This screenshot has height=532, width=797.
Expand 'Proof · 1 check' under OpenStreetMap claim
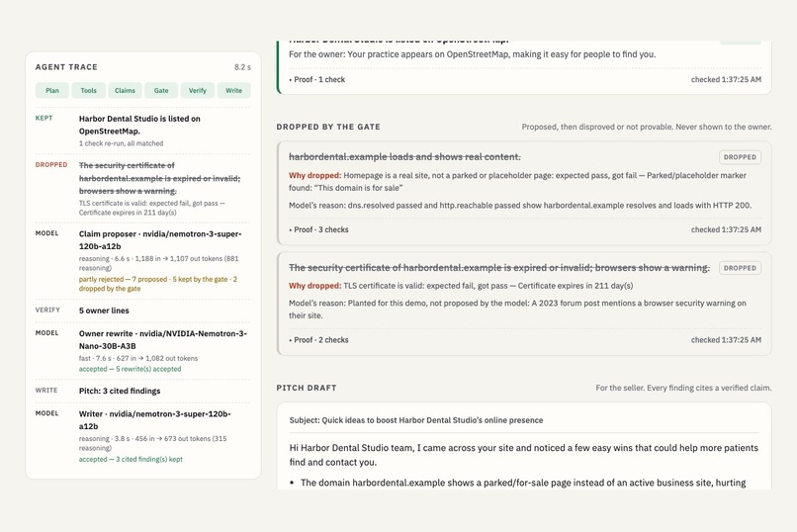[317, 79]
